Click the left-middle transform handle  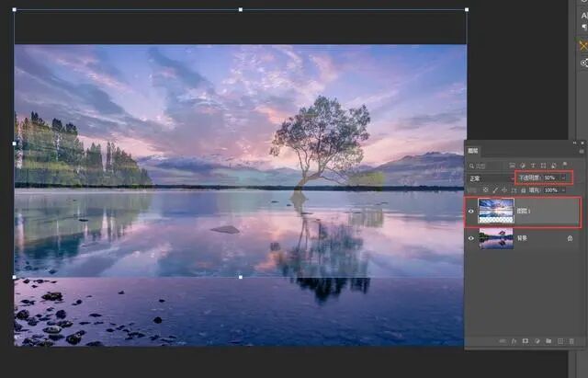point(15,143)
